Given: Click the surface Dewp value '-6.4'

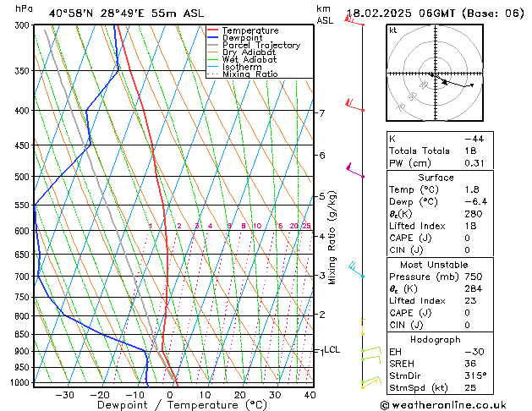Looking at the screenshot, I should pyautogui.click(x=475, y=202).
